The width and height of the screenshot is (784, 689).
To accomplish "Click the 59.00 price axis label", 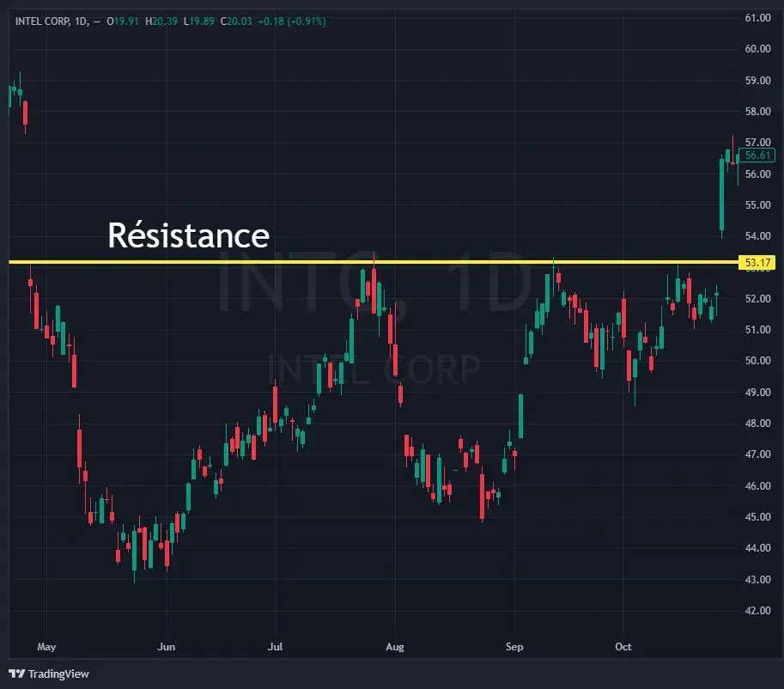I will pos(757,81).
